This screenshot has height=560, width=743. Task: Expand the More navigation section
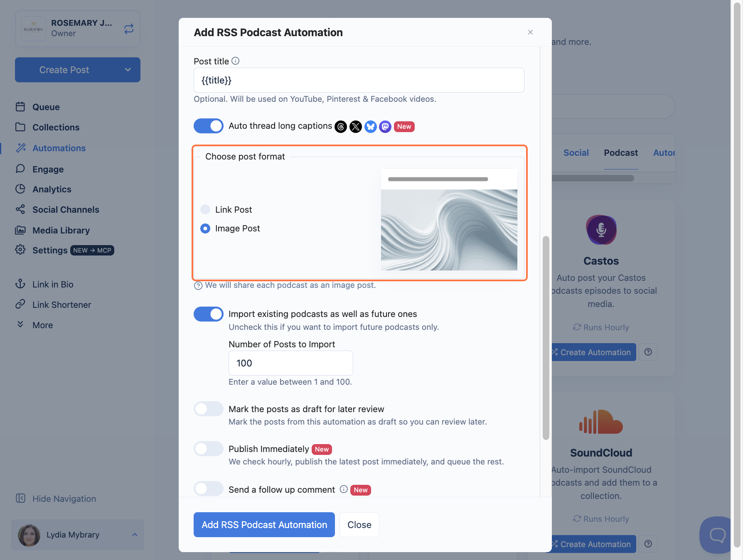(x=43, y=325)
